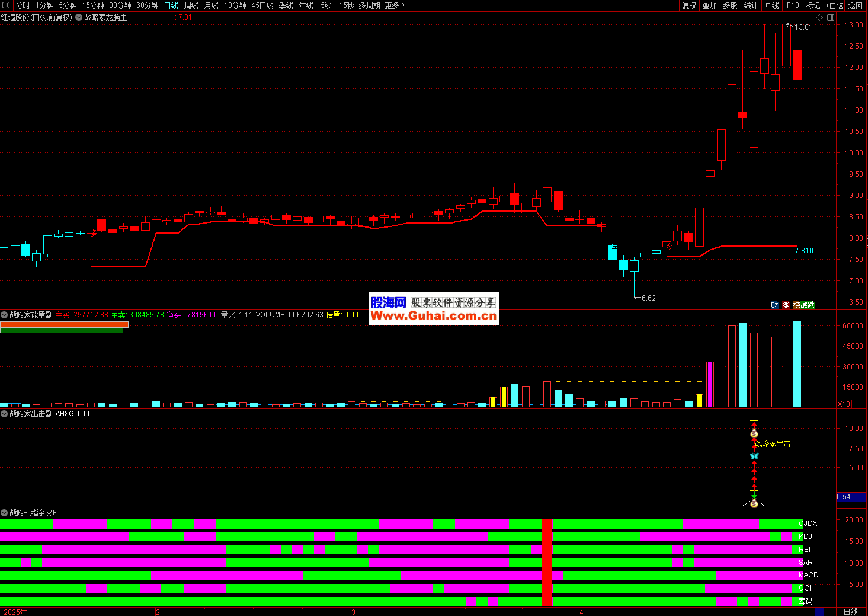Select the 45日线 period tab
Screen dimensions: 868x616
(262, 5)
